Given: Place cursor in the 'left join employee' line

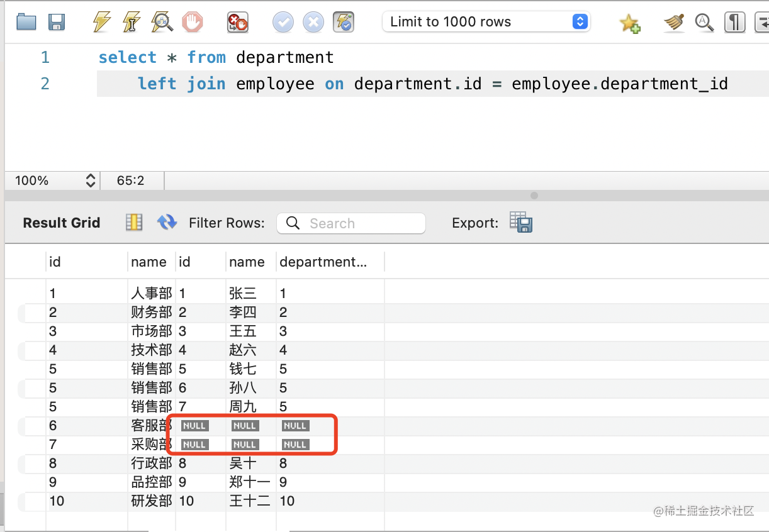Looking at the screenshot, I should [x=432, y=84].
